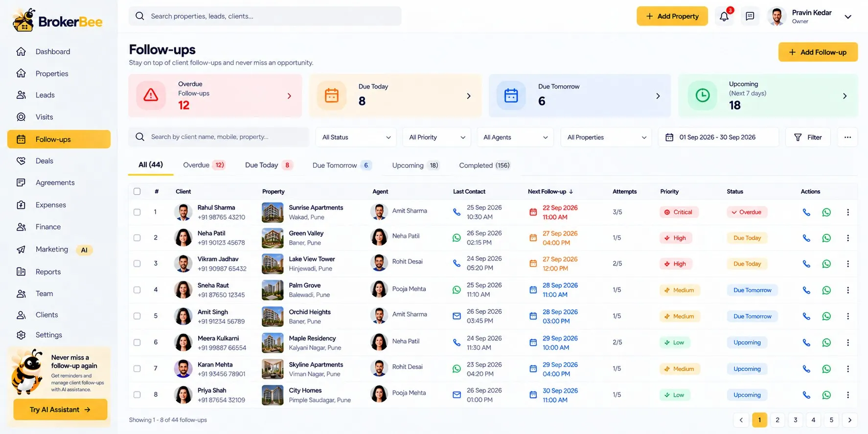This screenshot has width=868, height=434.
Task: WhatsApp Neha Patil from actions column
Action: tap(826, 238)
